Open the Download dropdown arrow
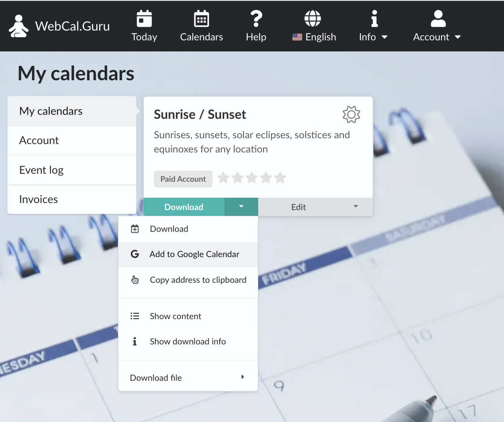 [241, 207]
